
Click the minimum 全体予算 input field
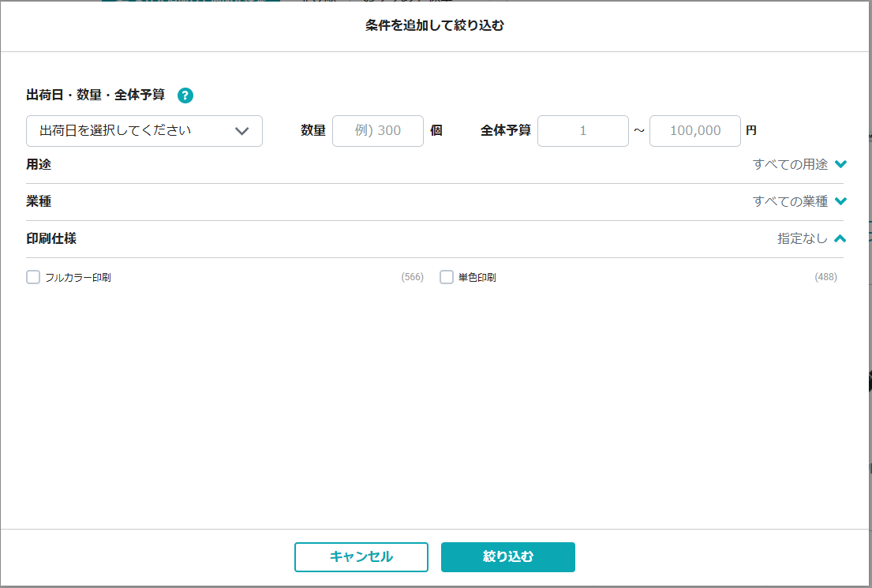click(583, 131)
